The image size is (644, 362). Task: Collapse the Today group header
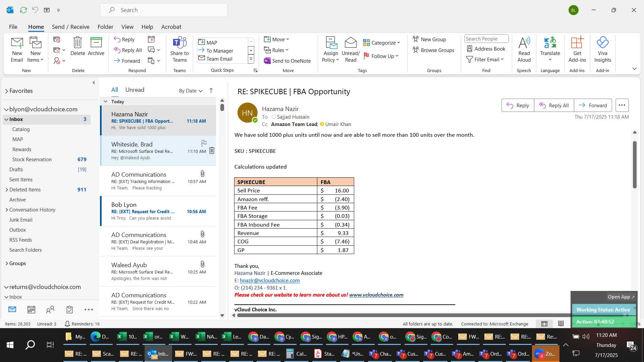pos(105,101)
